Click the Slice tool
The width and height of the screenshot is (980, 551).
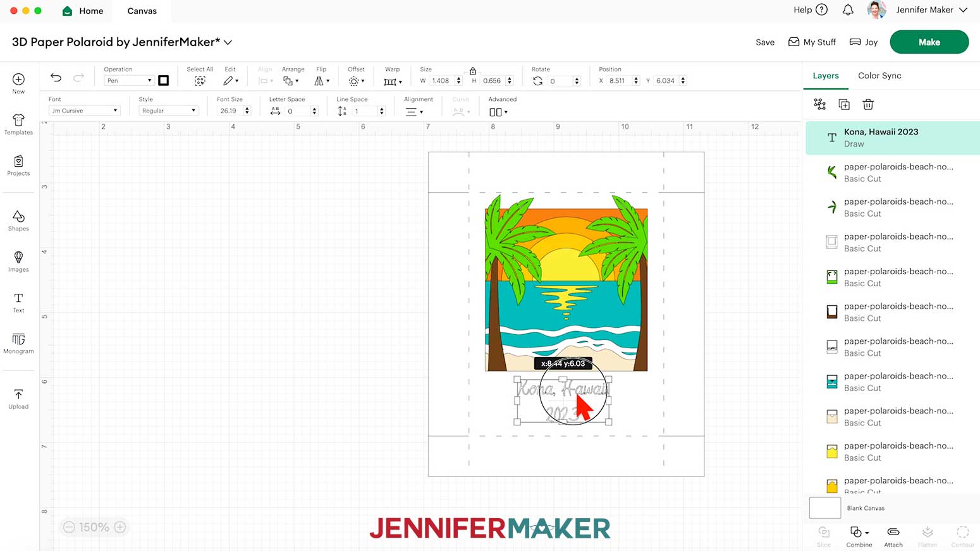(824, 536)
